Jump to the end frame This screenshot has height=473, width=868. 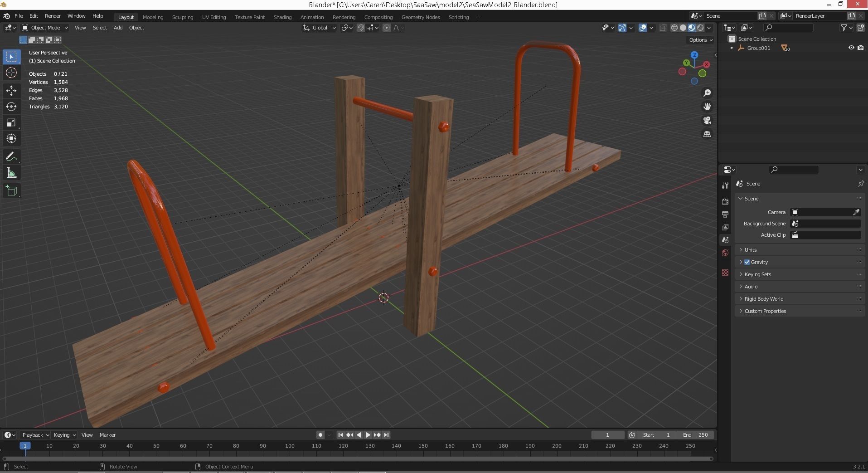click(386, 435)
